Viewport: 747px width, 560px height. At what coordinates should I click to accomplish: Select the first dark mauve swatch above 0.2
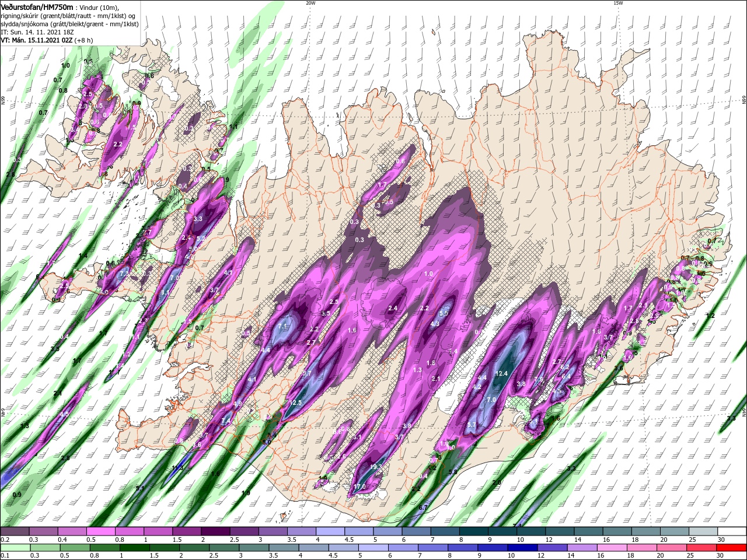coord(15,531)
